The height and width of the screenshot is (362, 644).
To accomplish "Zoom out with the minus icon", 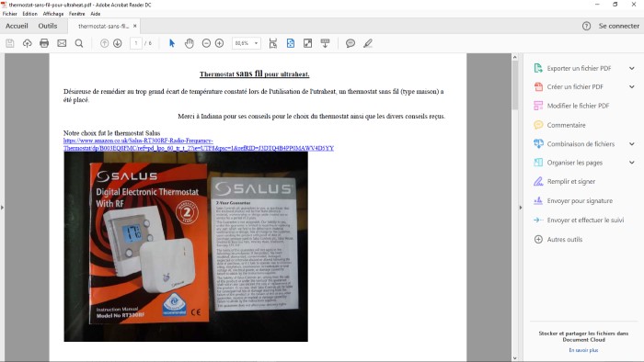I will pyautogui.click(x=206, y=43).
